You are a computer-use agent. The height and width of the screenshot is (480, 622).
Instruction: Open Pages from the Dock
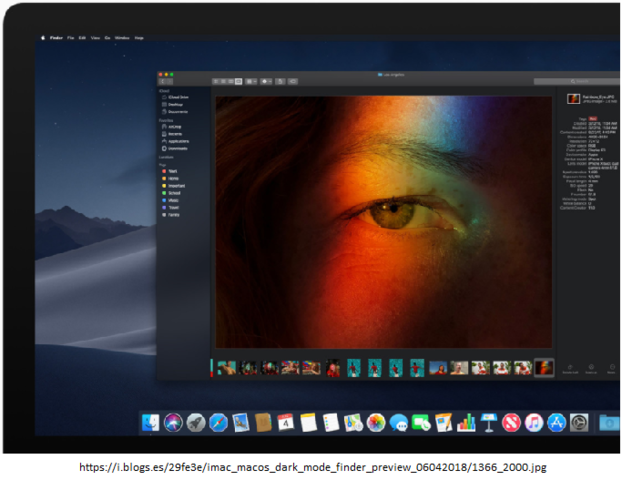pyautogui.click(x=443, y=422)
